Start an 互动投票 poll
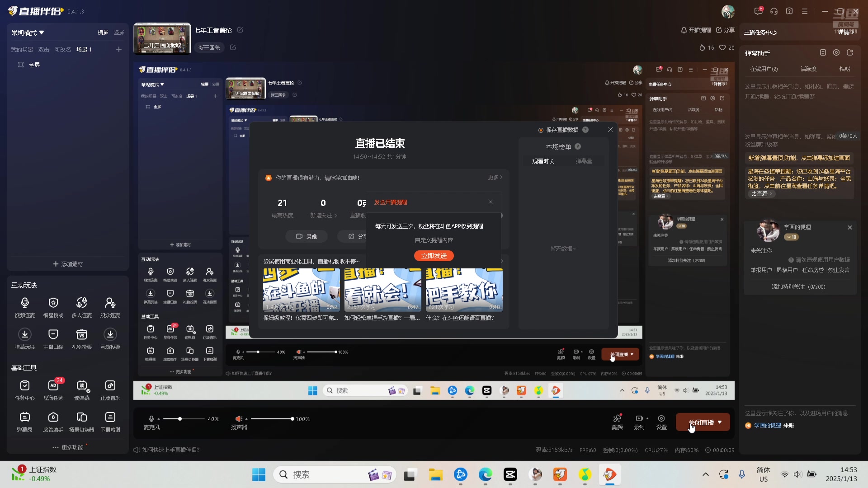The width and height of the screenshot is (868, 488). click(x=110, y=339)
